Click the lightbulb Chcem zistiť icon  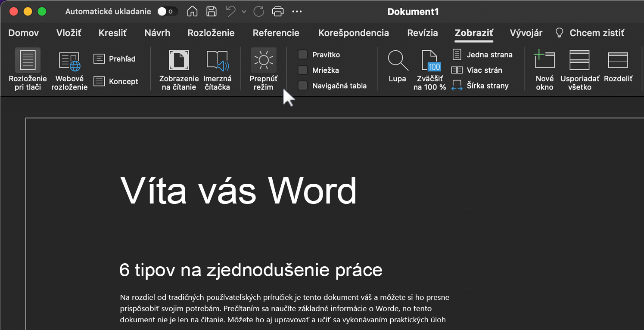[559, 33]
